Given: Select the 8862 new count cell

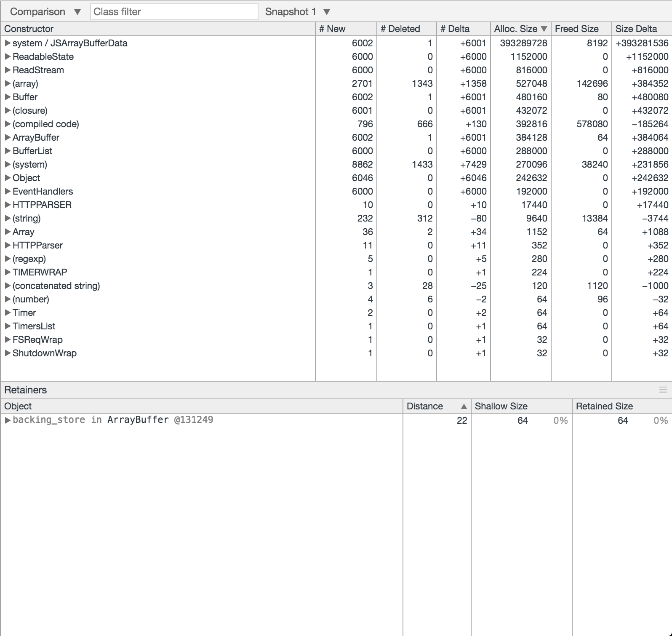Looking at the screenshot, I should click(362, 164).
